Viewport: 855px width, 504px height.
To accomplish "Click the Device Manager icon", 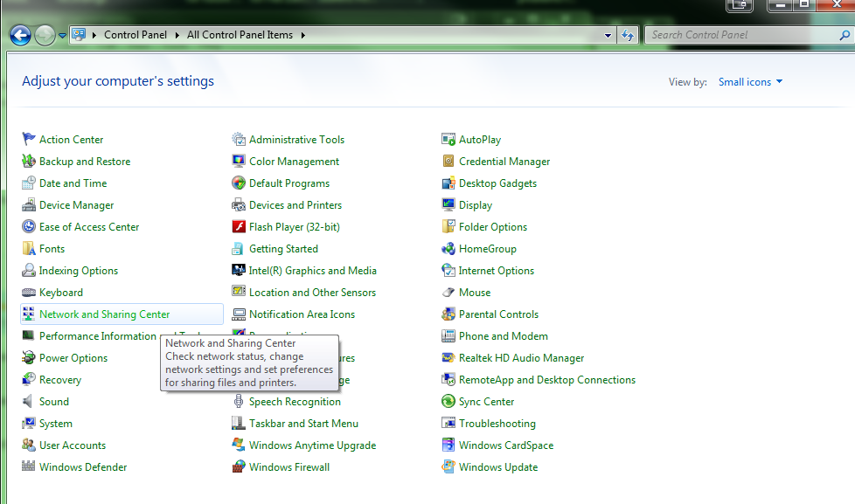I will click(28, 205).
